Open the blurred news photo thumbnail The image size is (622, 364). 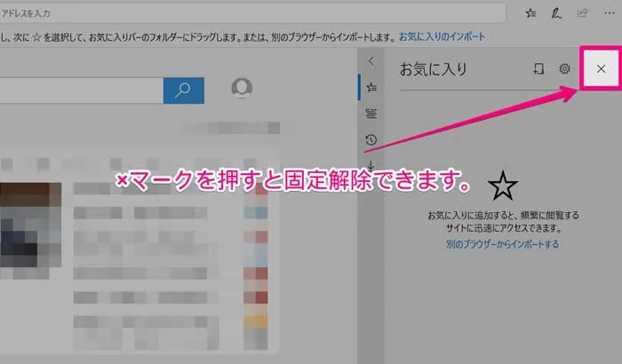click(x=30, y=225)
